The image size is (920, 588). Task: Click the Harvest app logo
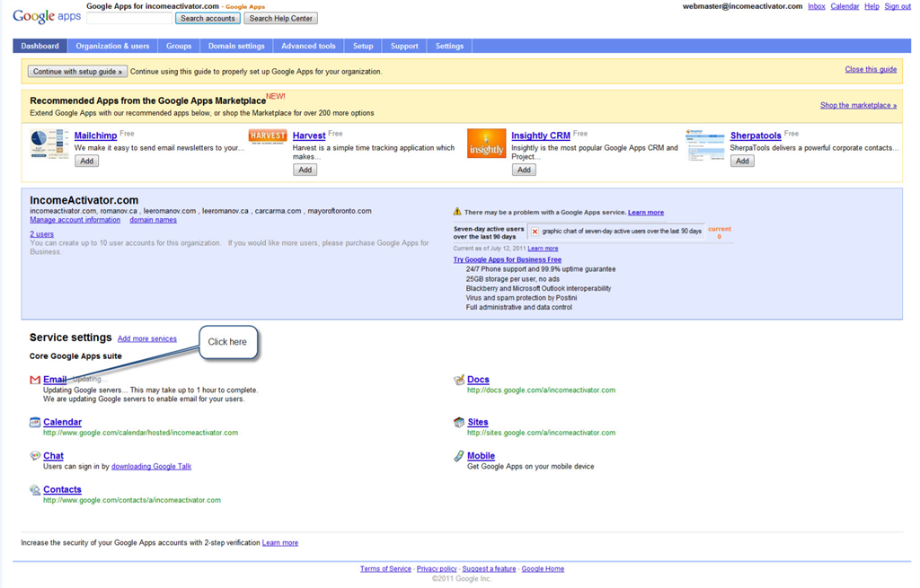[268, 136]
